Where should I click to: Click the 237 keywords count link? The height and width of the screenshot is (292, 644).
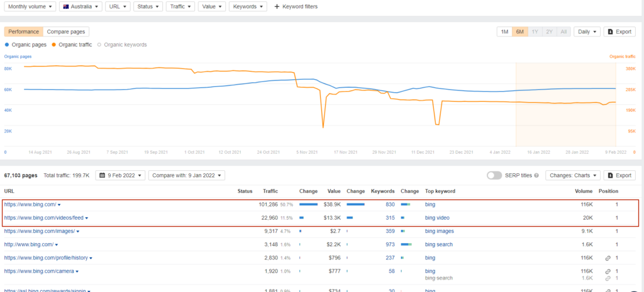click(x=390, y=258)
